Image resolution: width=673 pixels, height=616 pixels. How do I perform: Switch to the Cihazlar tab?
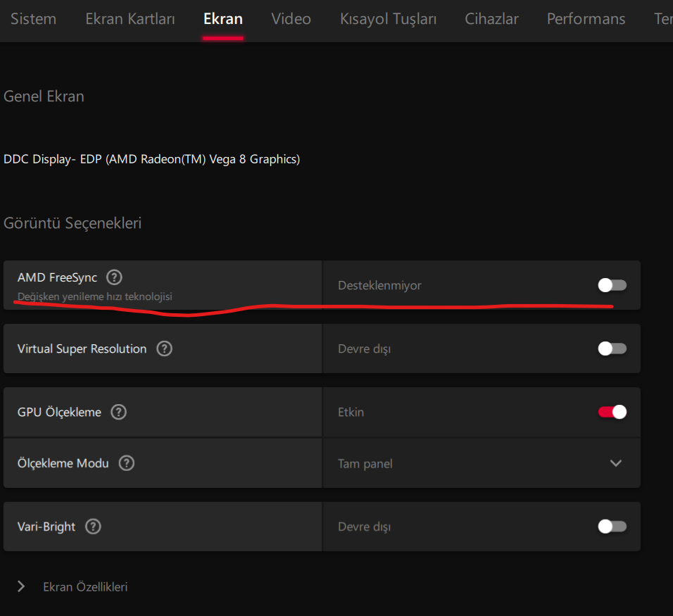point(492,19)
